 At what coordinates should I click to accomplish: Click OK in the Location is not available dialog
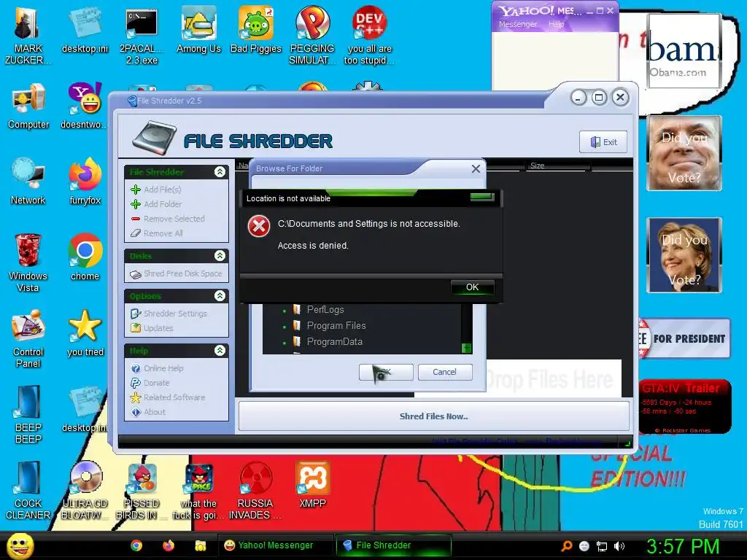point(472,287)
